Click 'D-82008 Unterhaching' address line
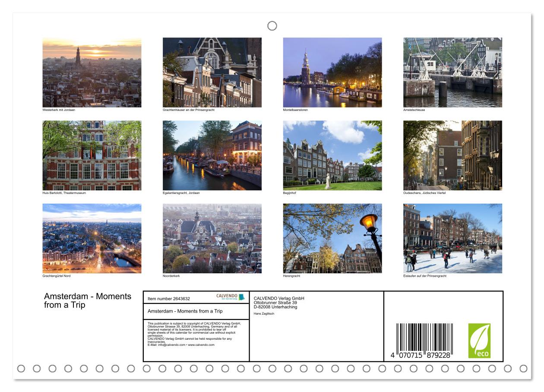 click(x=275, y=307)
